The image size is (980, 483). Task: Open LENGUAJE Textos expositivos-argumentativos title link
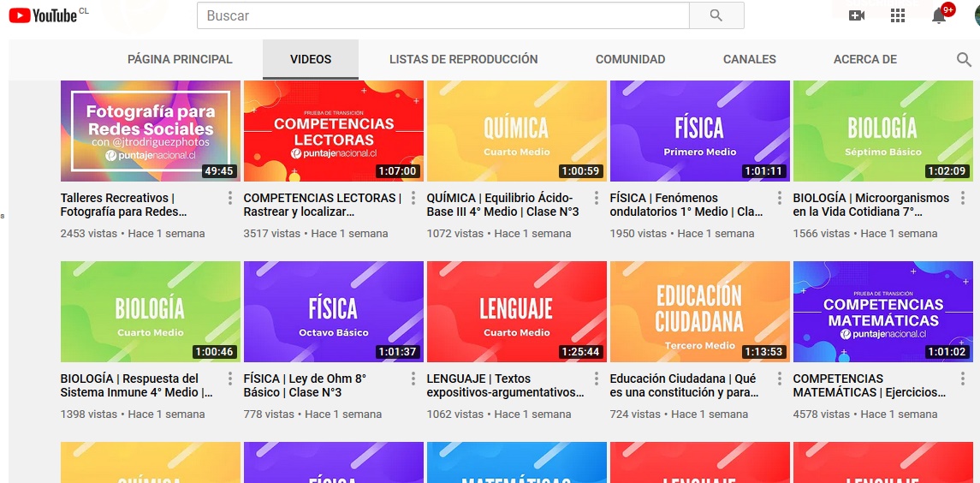pos(505,385)
